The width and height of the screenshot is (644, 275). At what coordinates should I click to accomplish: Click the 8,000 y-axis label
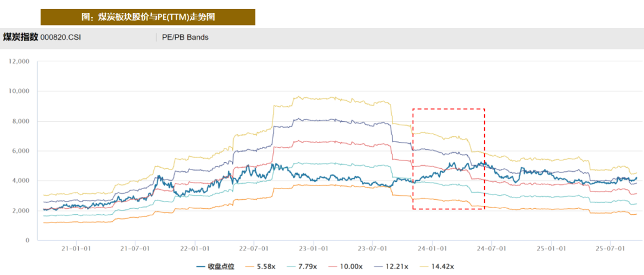21,121
